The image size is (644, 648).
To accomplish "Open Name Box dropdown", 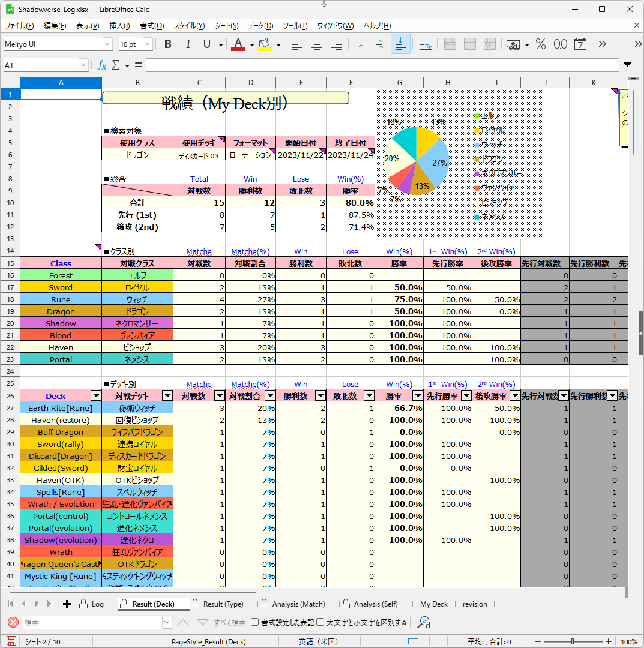I will coord(83,65).
